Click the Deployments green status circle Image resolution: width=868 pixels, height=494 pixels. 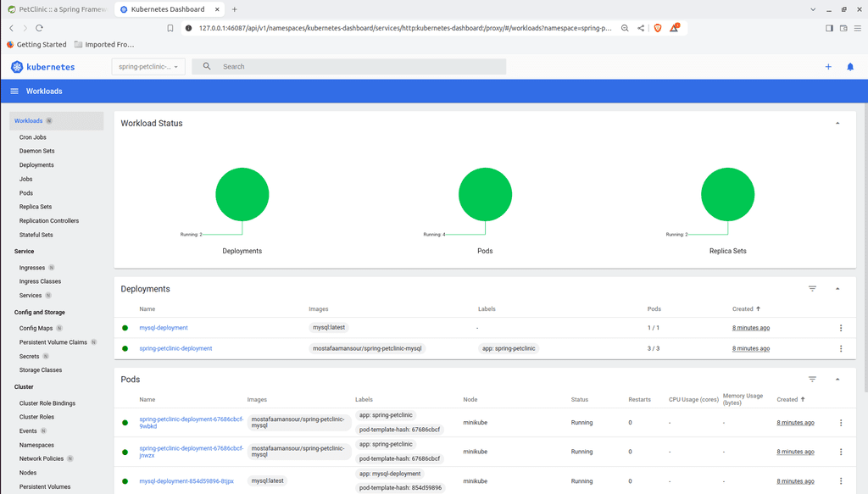[242, 194]
